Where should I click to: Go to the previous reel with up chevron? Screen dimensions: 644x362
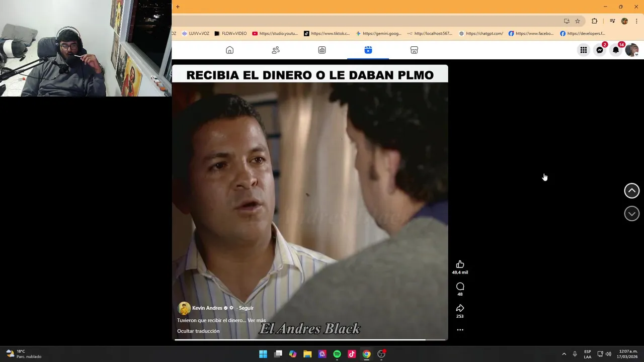tap(632, 191)
